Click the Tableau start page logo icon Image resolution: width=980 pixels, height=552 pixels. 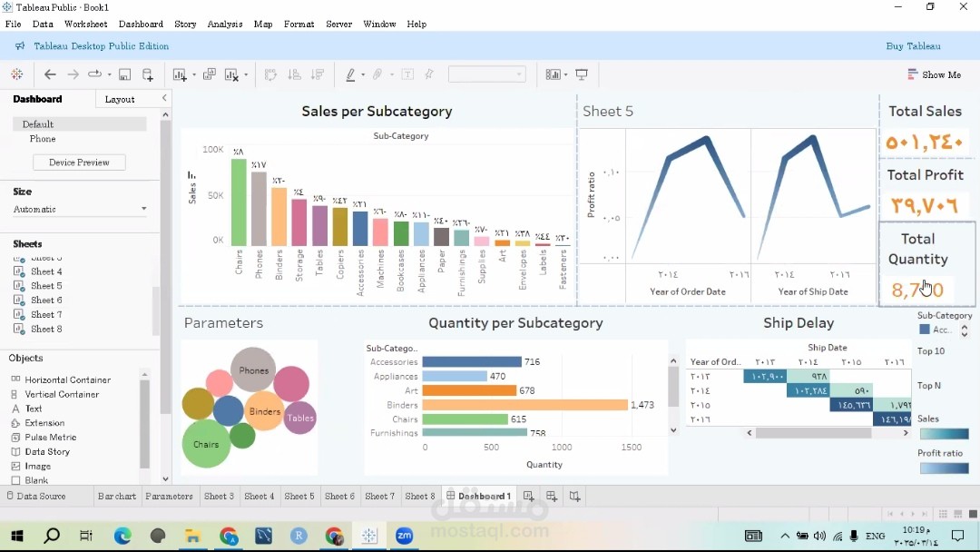[x=17, y=74]
